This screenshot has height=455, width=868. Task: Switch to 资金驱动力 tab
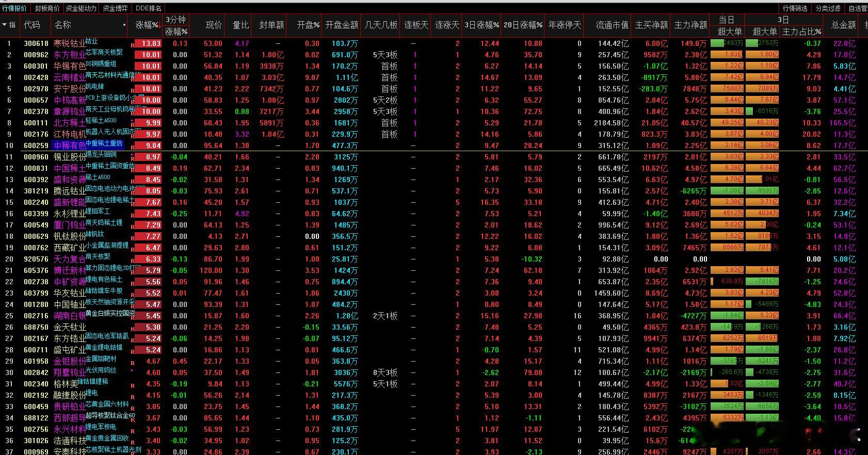[x=81, y=8]
